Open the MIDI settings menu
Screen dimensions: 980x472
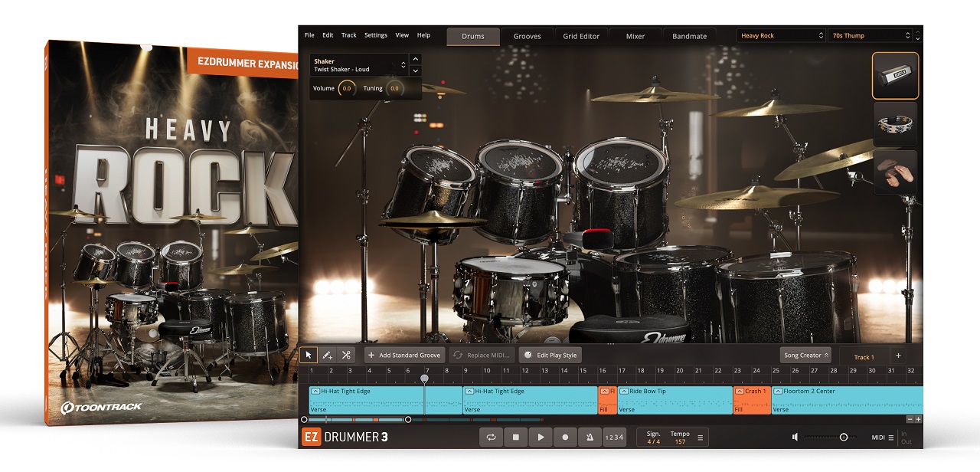coord(882,438)
